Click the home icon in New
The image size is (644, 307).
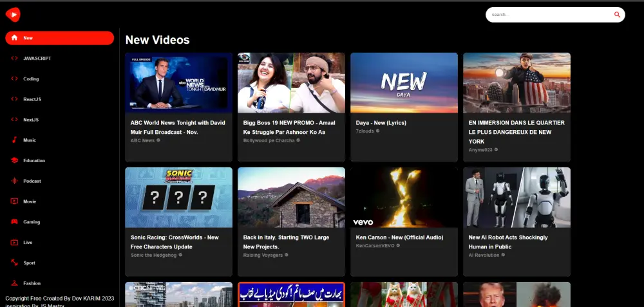pos(14,38)
